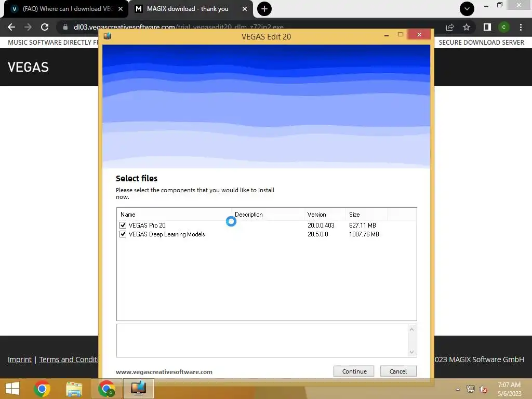Go forward in Chrome browser
This screenshot has height=399, width=532.
28,27
